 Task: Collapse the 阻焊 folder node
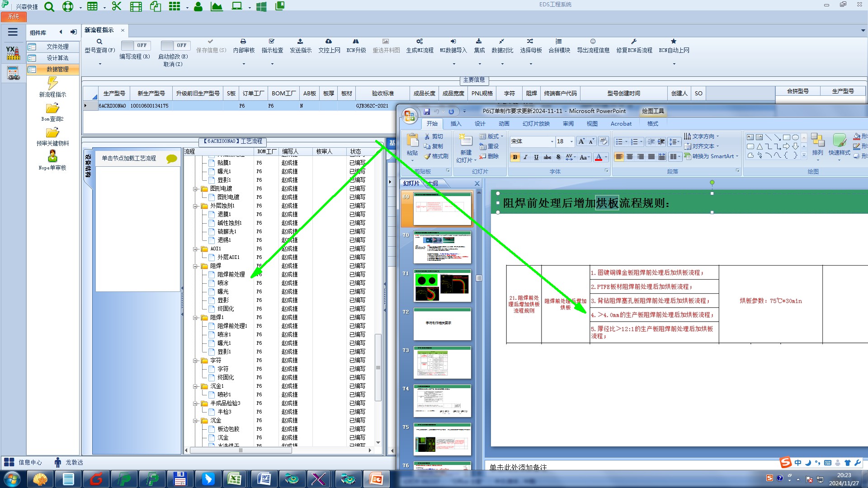click(196, 266)
